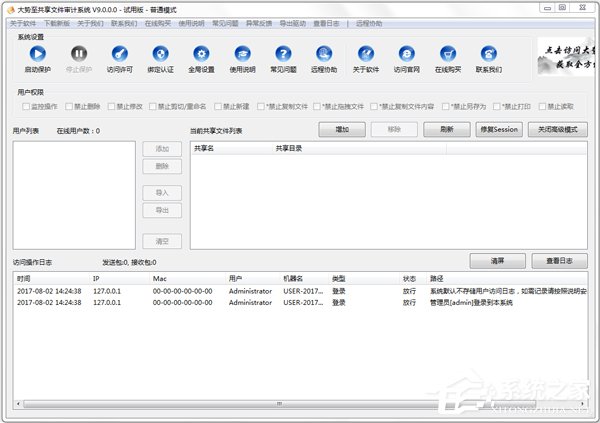Click inside the empty user list box
The image size is (600, 423).
tap(74, 195)
